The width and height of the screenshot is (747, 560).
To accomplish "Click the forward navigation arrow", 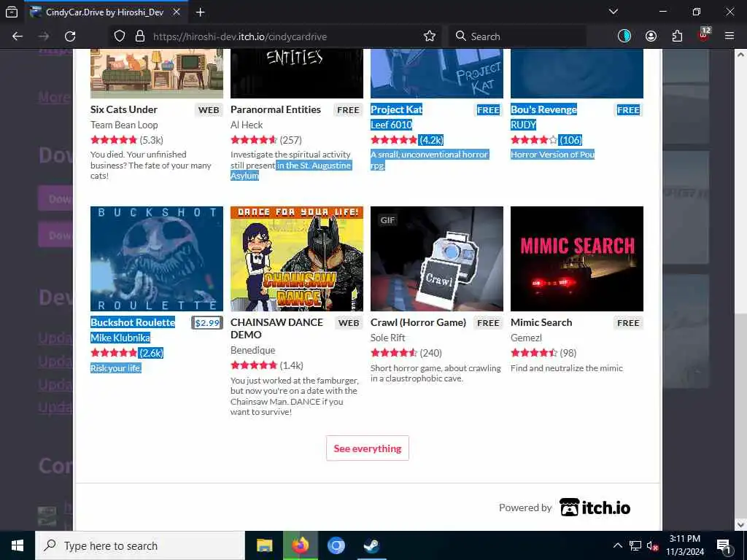I will [44, 36].
